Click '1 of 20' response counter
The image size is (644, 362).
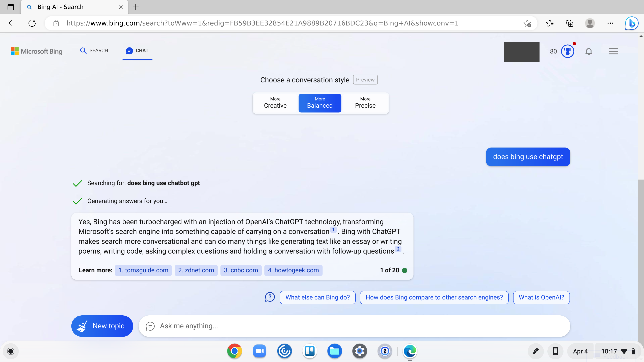click(389, 270)
